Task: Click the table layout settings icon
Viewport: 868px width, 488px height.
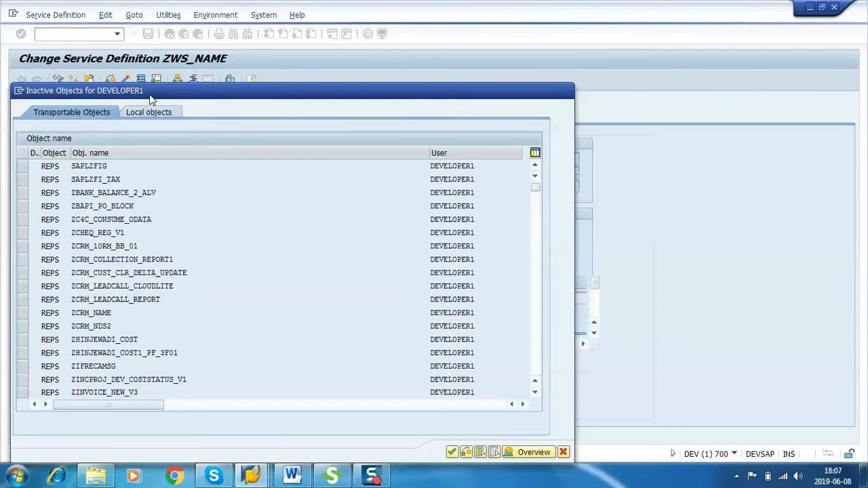Action: (535, 152)
